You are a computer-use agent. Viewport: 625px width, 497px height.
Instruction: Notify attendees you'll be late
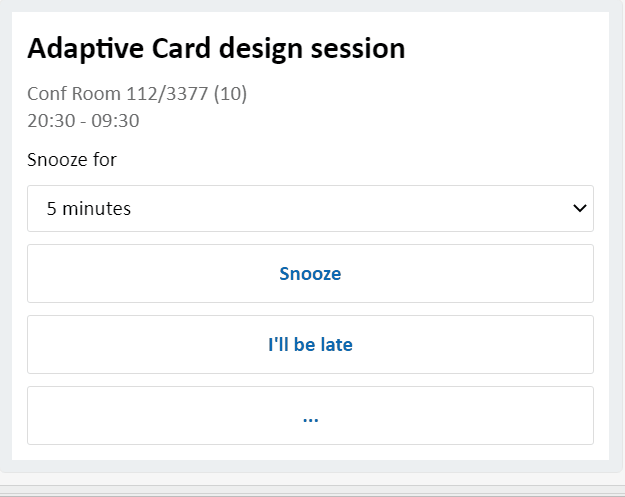pyautogui.click(x=310, y=345)
